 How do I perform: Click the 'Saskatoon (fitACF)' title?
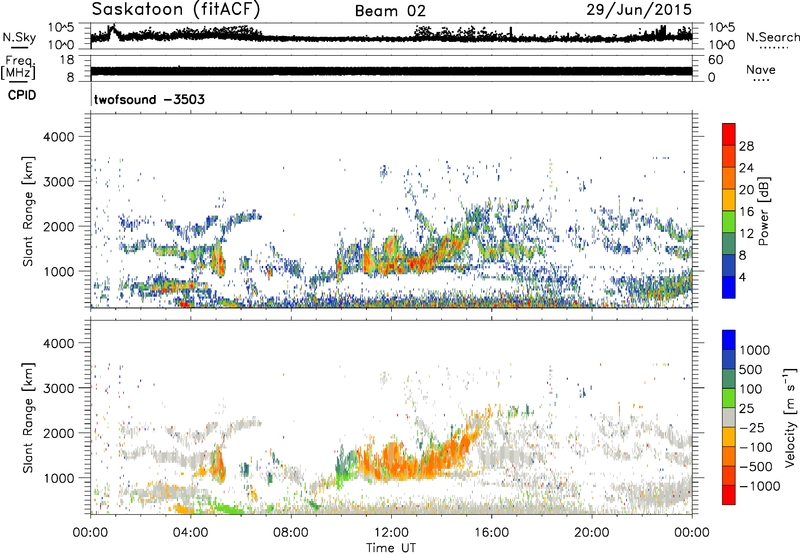(x=176, y=9)
